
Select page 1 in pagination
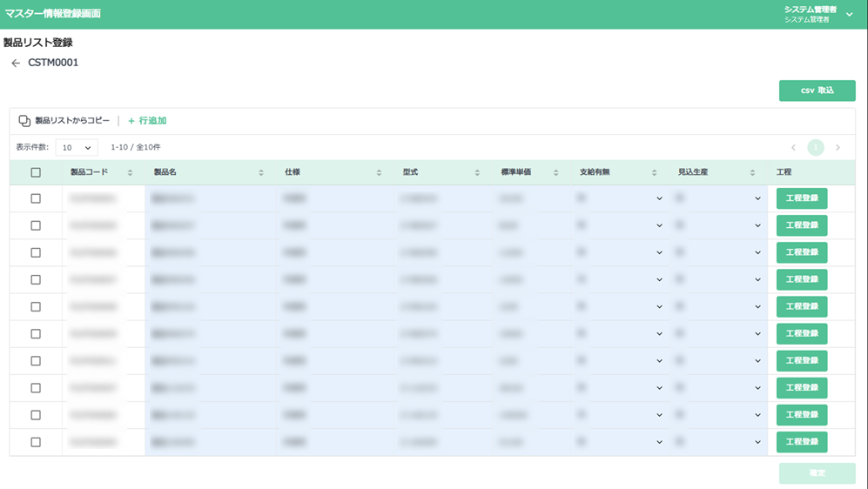pyautogui.click(x=816, y=148)
